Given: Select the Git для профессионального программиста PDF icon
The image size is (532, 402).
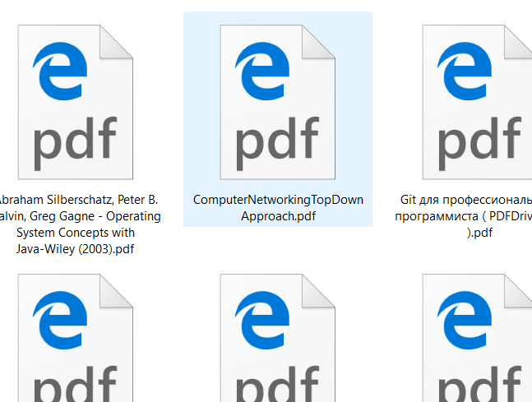Looking at the screenshot, I should [477, 102].
